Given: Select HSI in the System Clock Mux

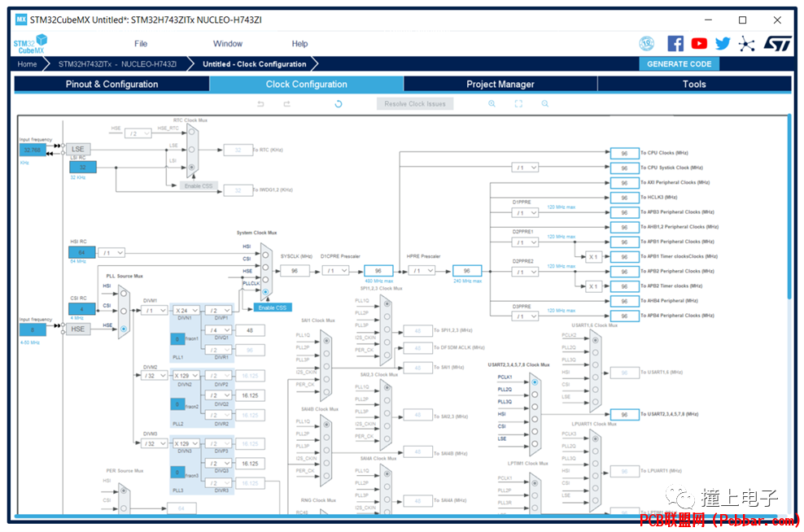Looking at the screenshot, I should click(x=265, y=255).
